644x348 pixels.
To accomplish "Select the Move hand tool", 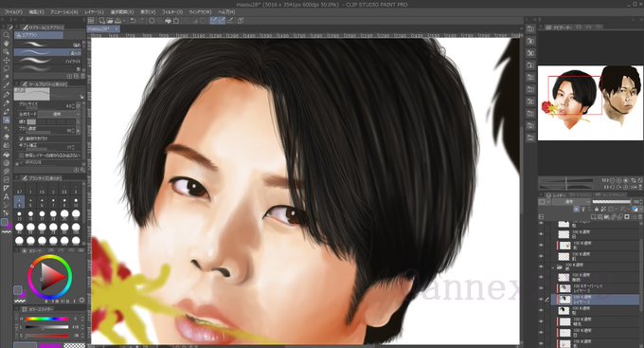I will click(7, 44).
